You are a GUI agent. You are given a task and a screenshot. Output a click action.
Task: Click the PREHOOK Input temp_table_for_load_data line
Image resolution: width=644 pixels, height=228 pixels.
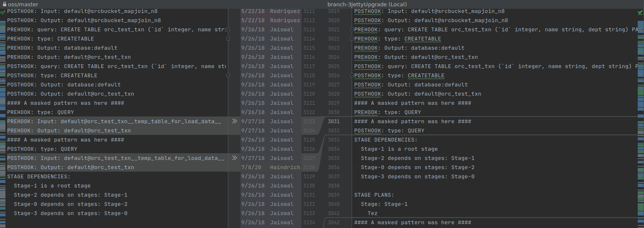point(114,122)
